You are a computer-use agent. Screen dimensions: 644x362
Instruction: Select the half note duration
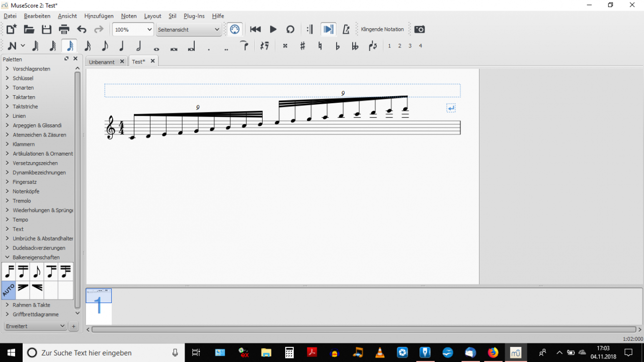pos(139,46)
